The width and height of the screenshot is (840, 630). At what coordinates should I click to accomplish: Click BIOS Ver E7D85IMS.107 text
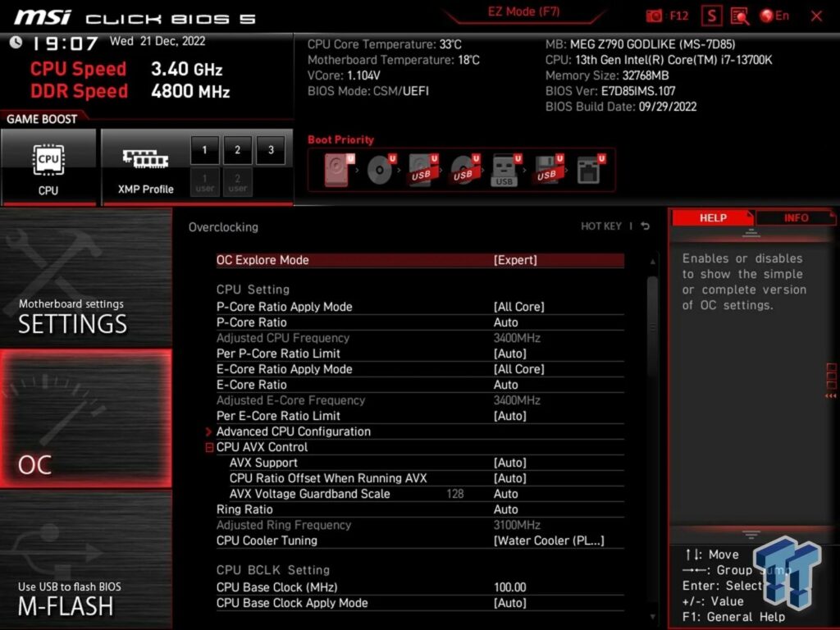coord(610,91)
